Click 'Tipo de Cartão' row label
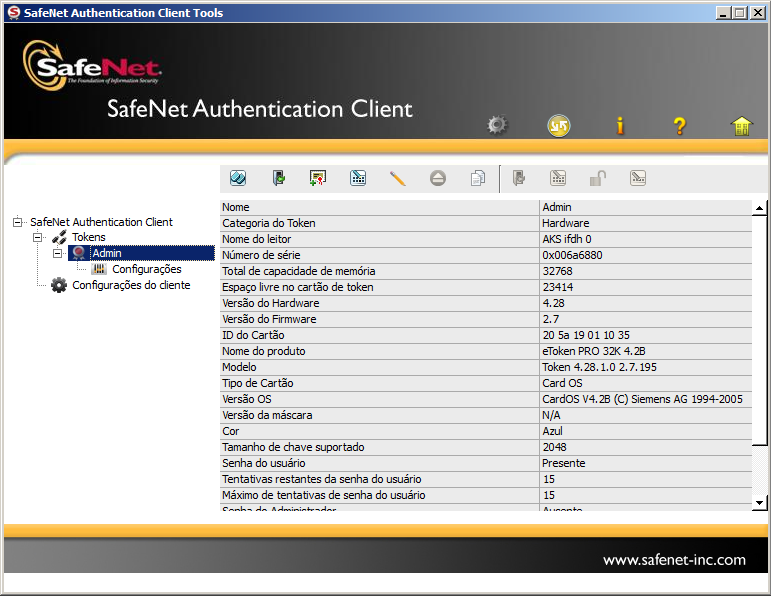 258,383
